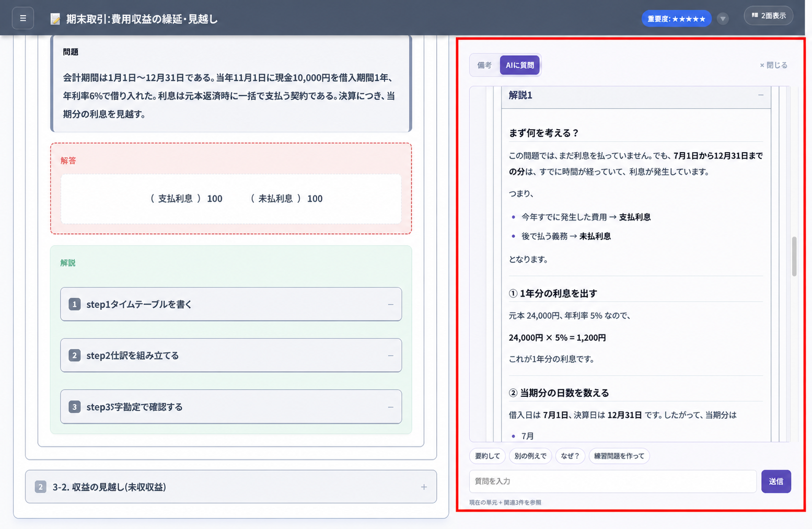The width and height of the screenshot is (812, 529).
Task: Open the hamburger menu
Action: 23,18
